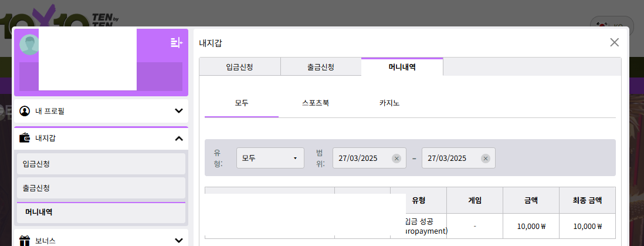Click the gift icon beside 보너스
Viewport: 644px width, 246px height.
point(25,240)
